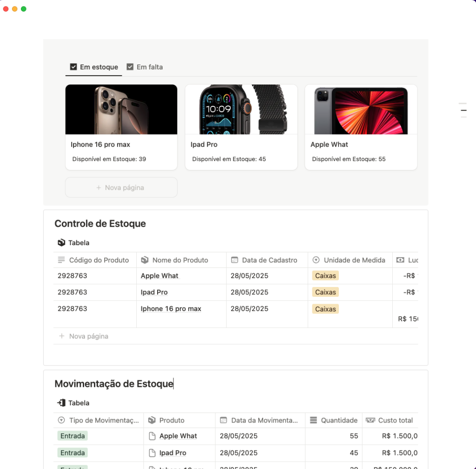This screenshot has height=469, width=476.
Task: Switch to the Em estoque tab
Action: tap(94, 67)
